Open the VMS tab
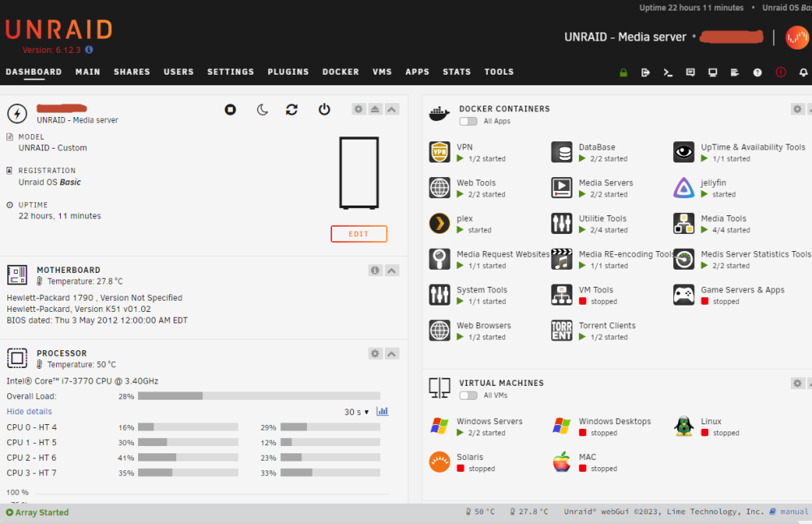 coord(382,72)
